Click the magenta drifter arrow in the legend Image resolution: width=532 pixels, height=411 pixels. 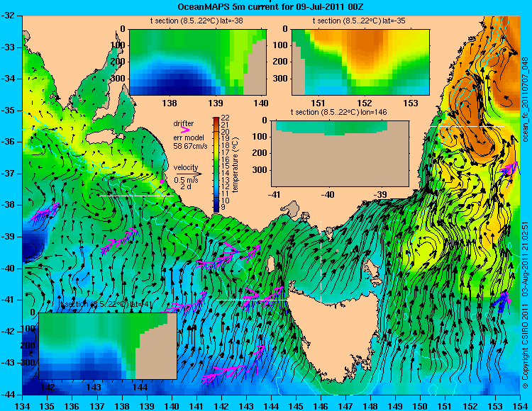(185, 130)
